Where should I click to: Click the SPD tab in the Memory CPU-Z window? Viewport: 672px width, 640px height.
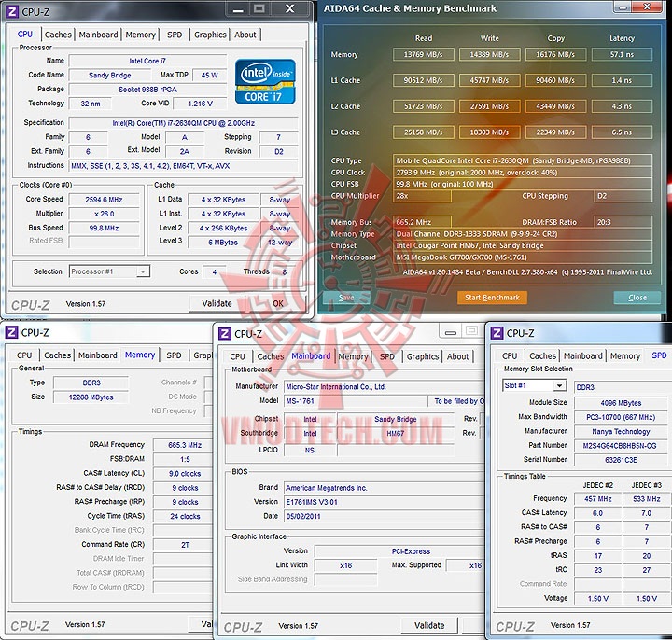[x=174, y=355]
